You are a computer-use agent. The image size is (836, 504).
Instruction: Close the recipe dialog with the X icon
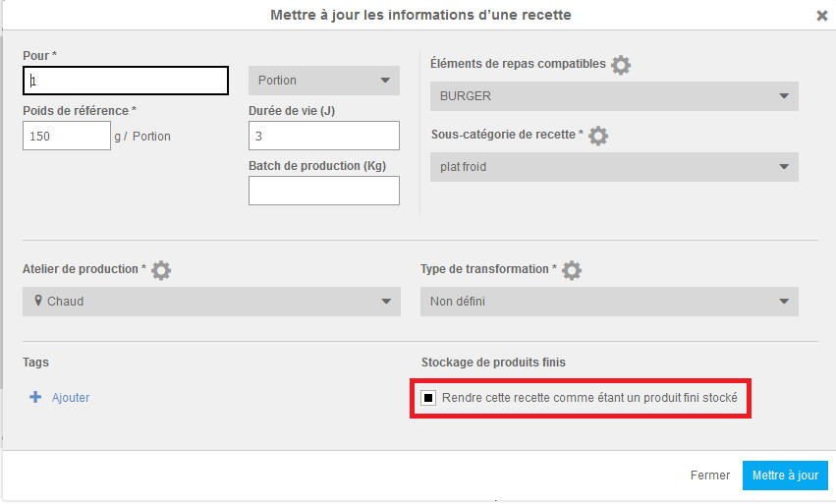pos(821,16)
